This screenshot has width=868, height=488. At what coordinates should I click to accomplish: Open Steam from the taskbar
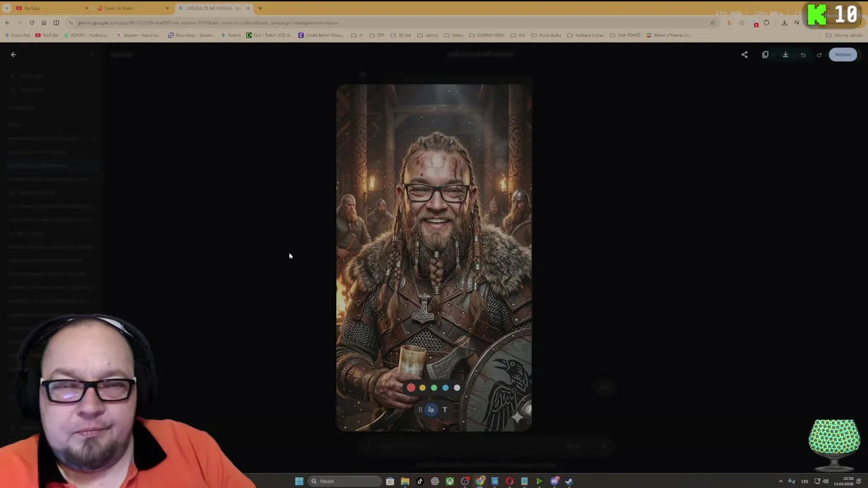coord(569,481)
